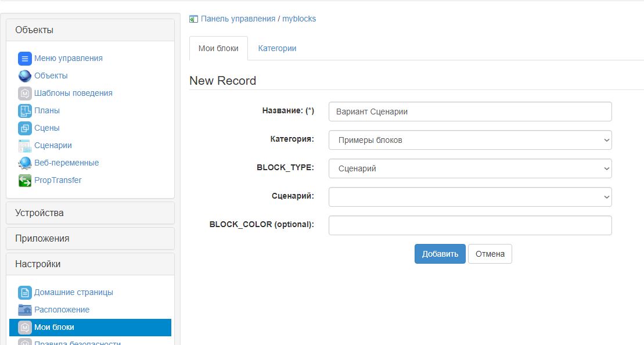Image resolution: width=644 pixels, height=345 pixels.
Task: Click the Домашние страницы icon
Action: (24, 292)
